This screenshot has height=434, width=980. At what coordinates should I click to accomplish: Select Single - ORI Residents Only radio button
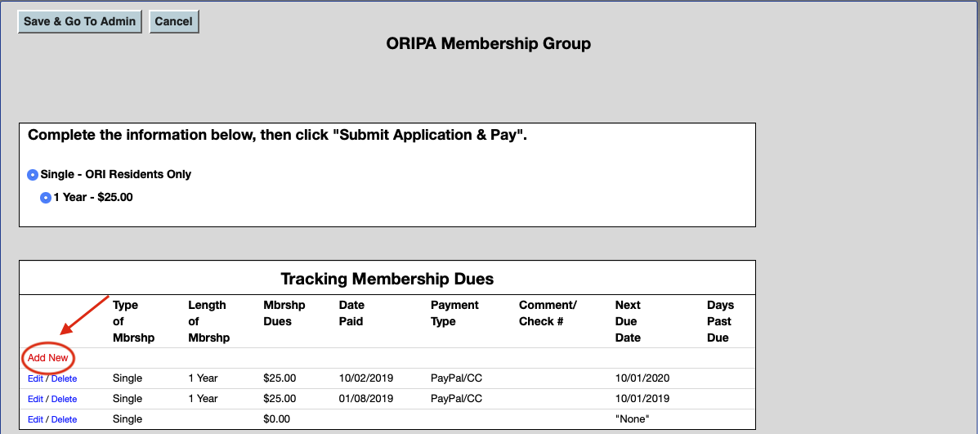(x=33, y=175)
